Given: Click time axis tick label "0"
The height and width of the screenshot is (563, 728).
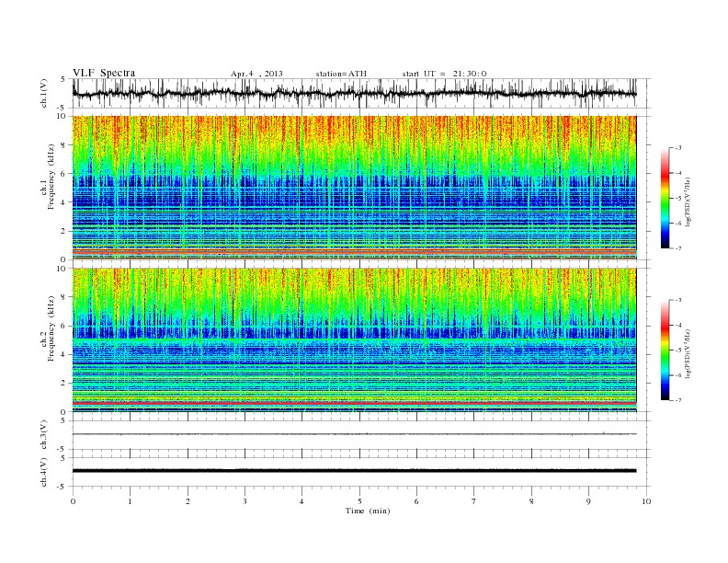Looking at the screenshot, I should pyautogui.click(x=73, y=501).
